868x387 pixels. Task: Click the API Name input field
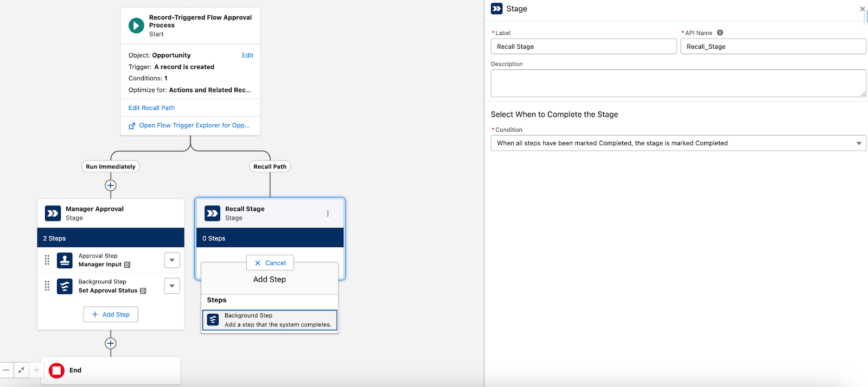(x=773, y=47)
